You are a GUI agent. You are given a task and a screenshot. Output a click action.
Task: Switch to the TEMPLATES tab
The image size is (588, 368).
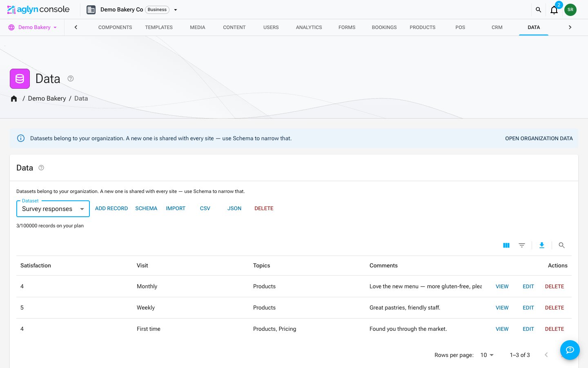pyautogui.click(x=159, y=27)
